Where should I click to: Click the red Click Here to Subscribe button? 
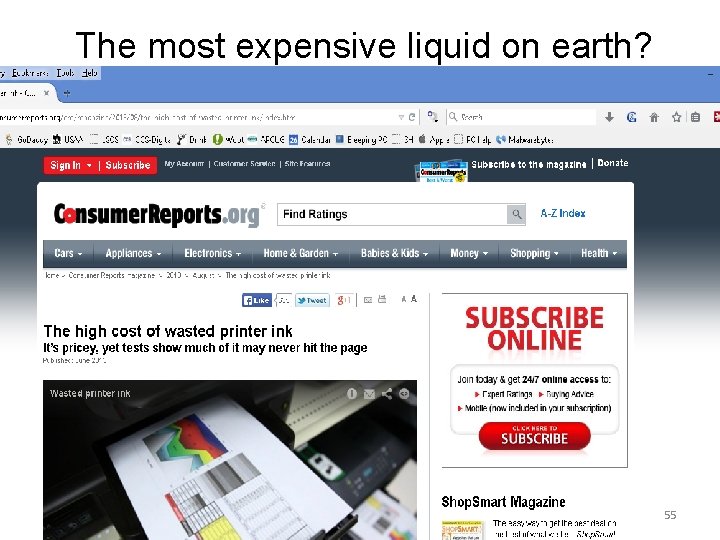coord(534,436)
